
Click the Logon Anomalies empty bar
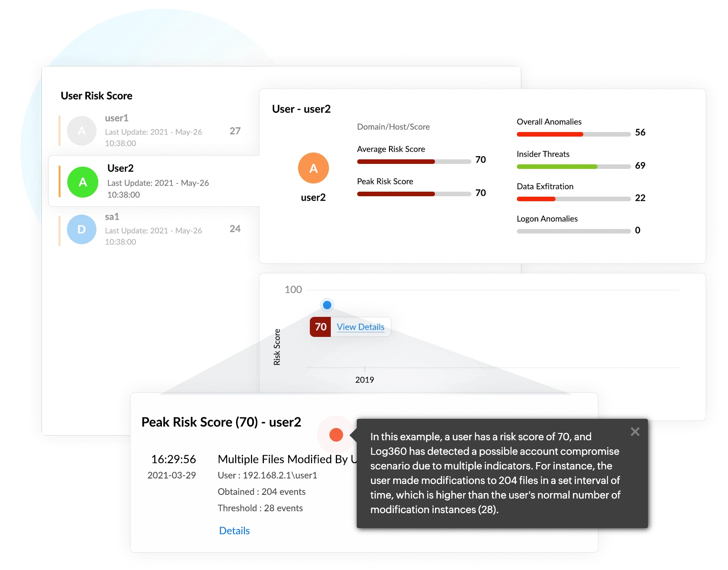tap(574, 231)
